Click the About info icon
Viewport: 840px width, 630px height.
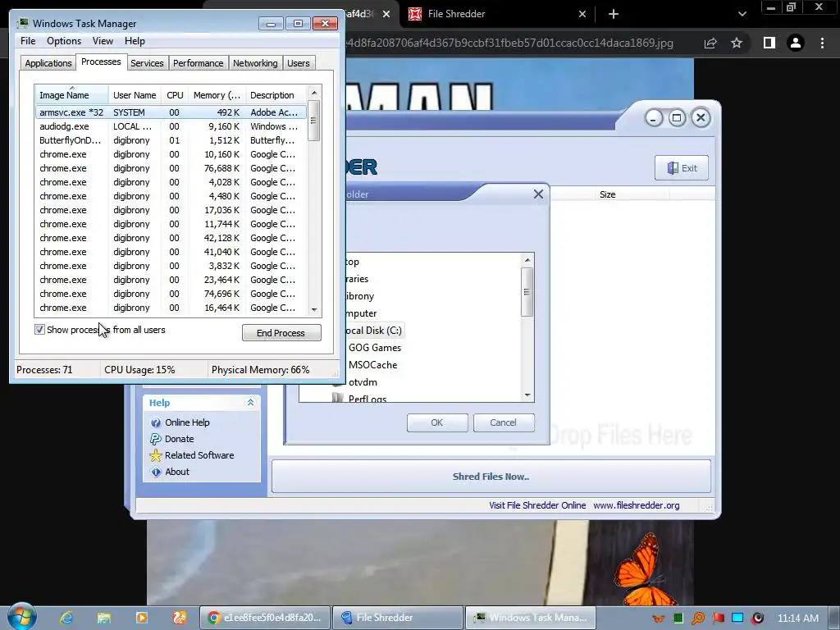pyautogui.click(x=156, y=472)
